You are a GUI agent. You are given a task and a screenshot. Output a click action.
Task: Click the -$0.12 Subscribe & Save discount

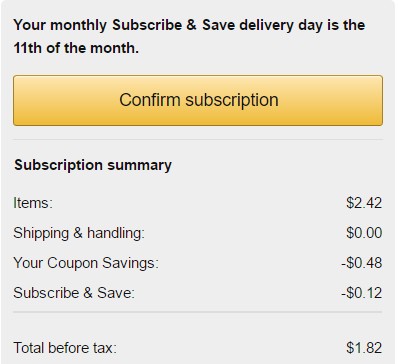click(362, 293)
